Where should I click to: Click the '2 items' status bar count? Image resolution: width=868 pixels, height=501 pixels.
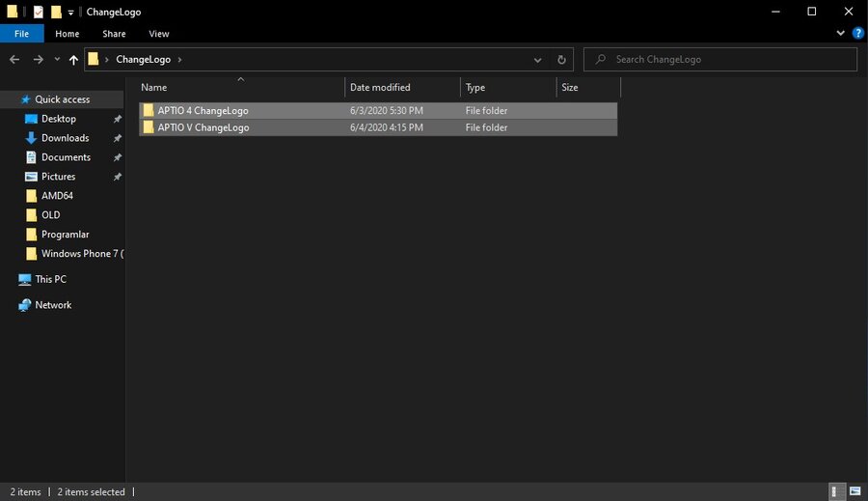tap(25, 492)
